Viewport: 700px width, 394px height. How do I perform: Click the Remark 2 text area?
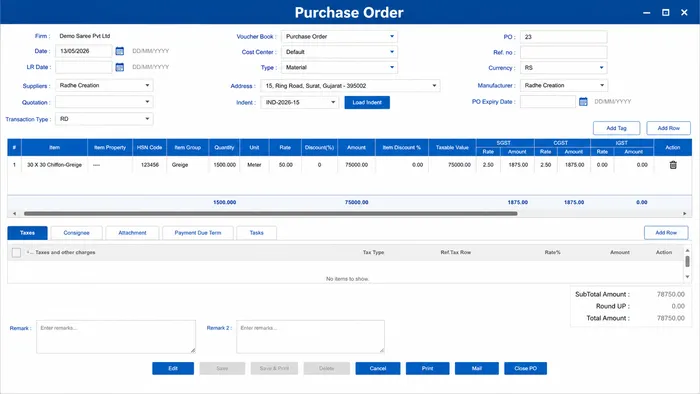tap(310, 337)
